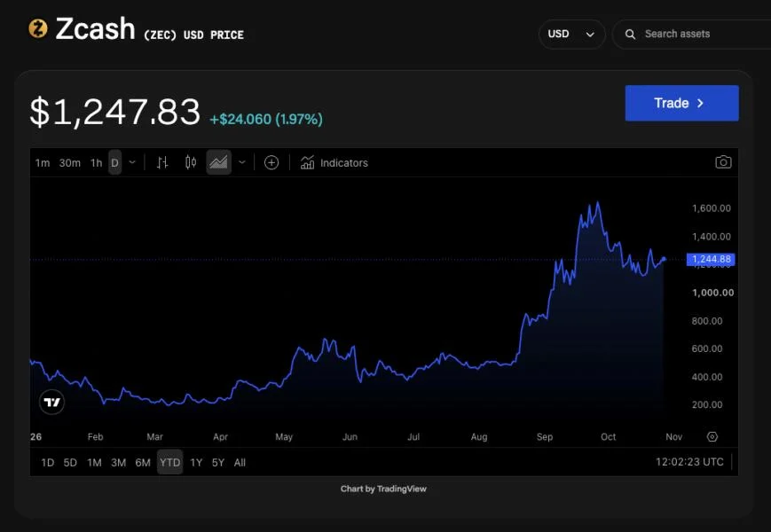Click the 1,000.00 price axis label

(712, 293)
